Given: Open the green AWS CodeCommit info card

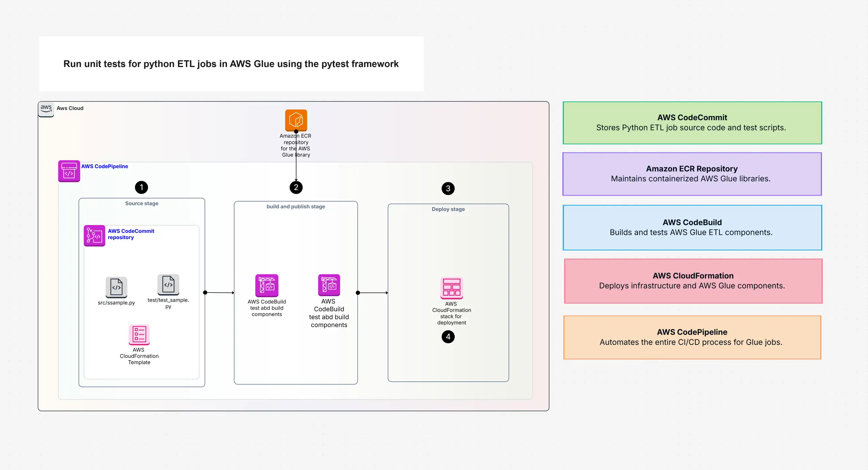Looking at the screenshot, I should (692, 123).
